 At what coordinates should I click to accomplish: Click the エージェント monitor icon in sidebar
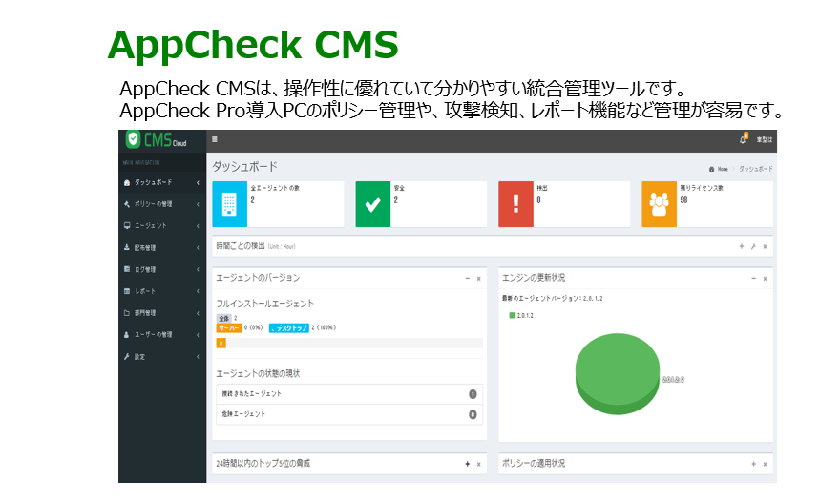[x=127, y=226]
